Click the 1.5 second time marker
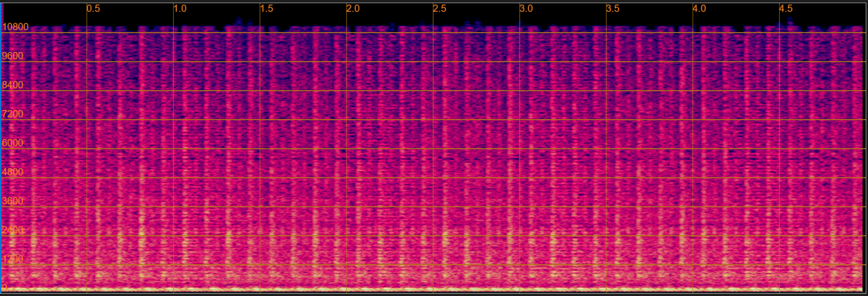 pos(266,9)
